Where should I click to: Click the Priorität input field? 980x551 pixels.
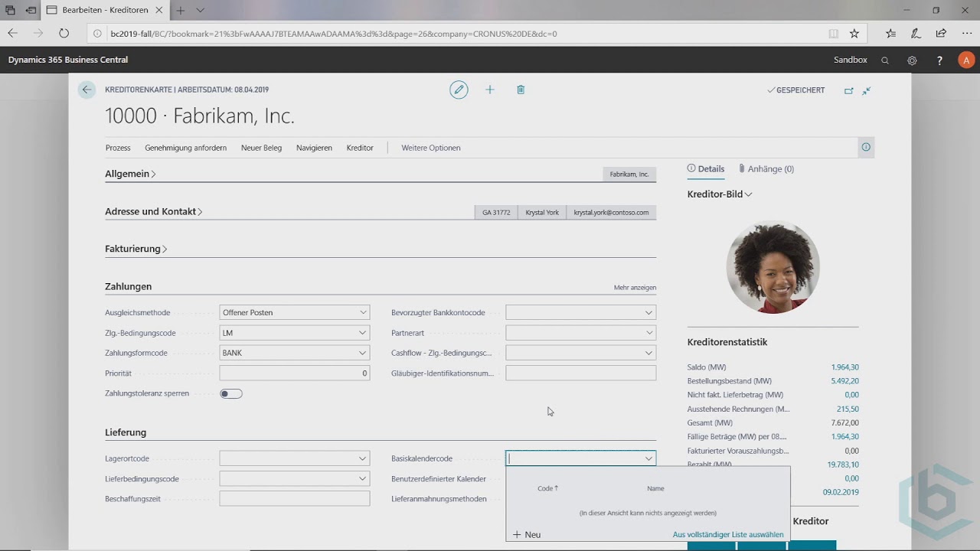coord(294,373)
